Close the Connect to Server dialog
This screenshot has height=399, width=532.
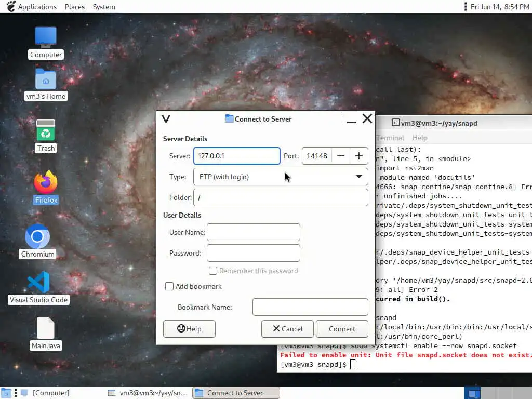coord(367,119)
